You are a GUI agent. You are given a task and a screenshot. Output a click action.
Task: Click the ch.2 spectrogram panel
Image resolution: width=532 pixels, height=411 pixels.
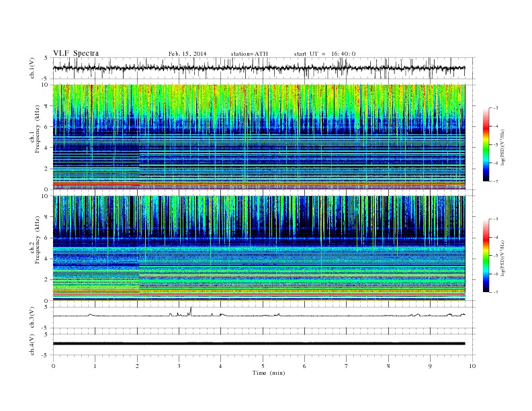click(259, 248)
